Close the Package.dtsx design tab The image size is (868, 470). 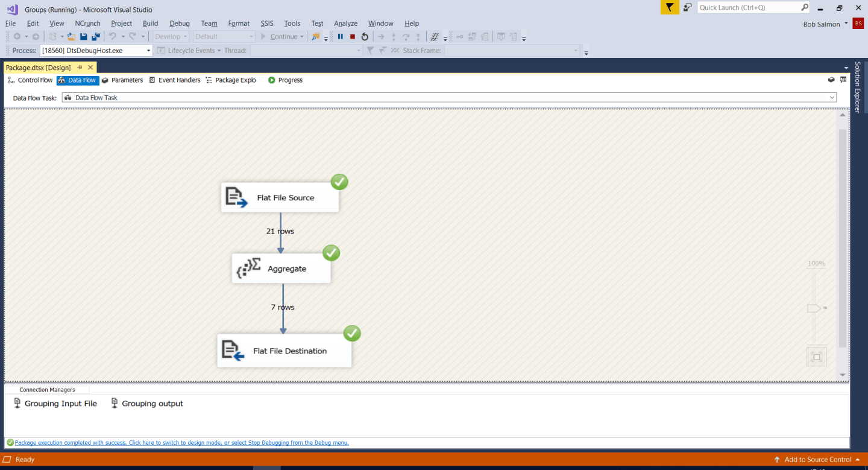90,68
